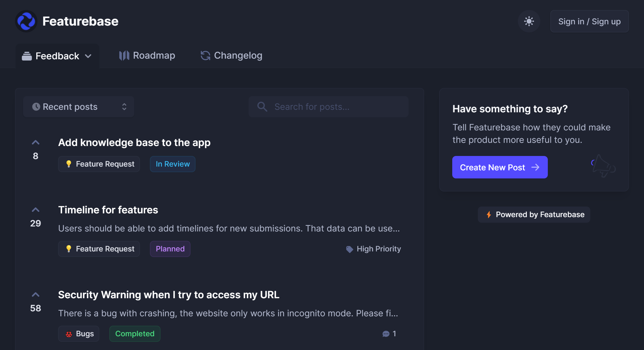Image resolution: width=644 pixels, height=350 pixels.
Task: Upvote the Security Warning post
Action: coord(36,295)
